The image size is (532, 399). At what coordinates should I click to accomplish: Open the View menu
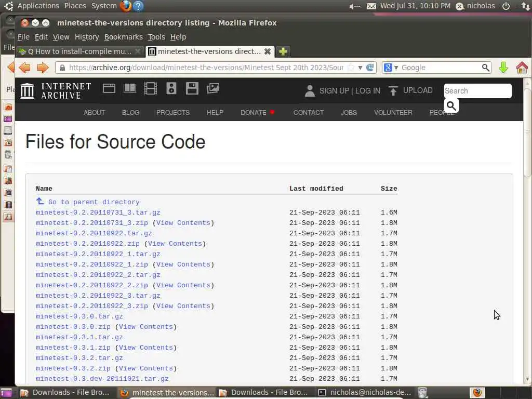(61, 37)
